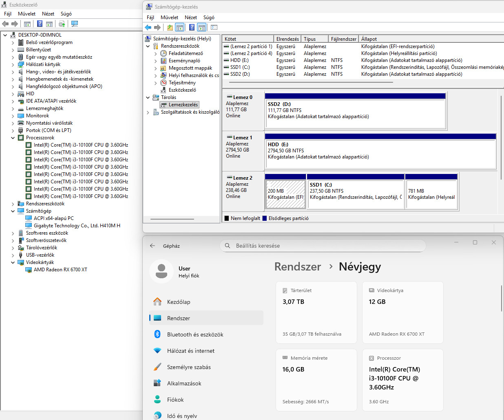Toggle show/hide console tree icon in Számítógép-kezelés
Viewport: 504px width, 420px height.
(180, 27)
